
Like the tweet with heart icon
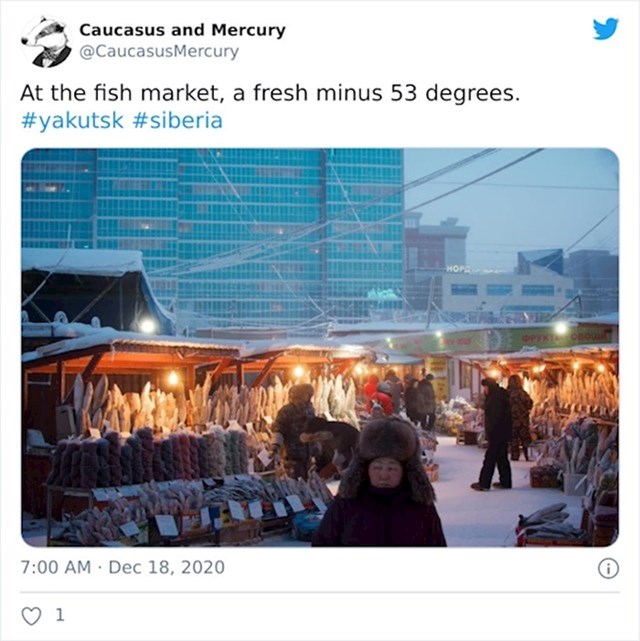[x=31, y=616]
